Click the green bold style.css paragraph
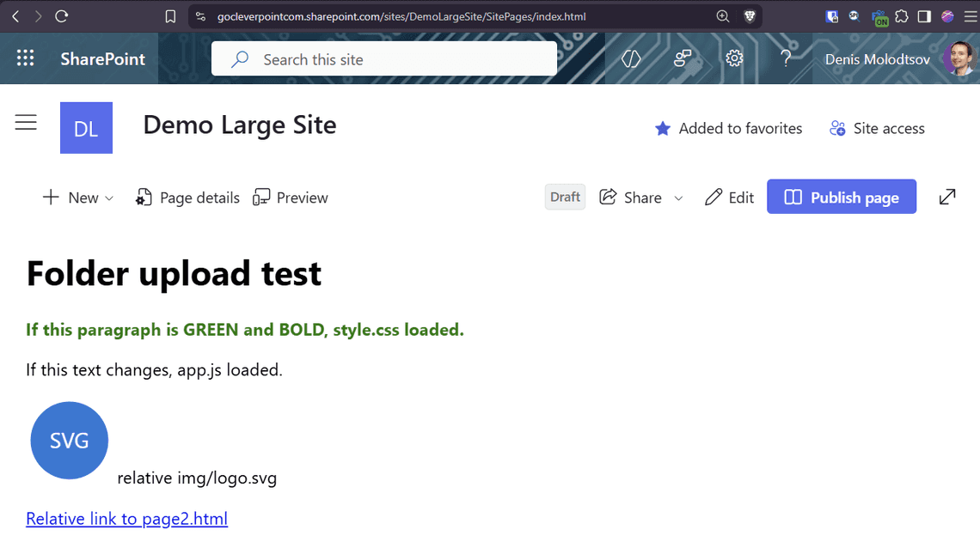This screenshot has width=980, height=554. (245, 330)
